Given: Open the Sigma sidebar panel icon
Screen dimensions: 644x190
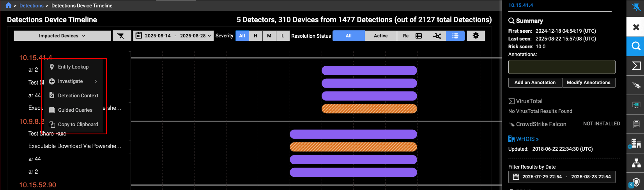Looking at the screenshot, I should coord(636,66).
